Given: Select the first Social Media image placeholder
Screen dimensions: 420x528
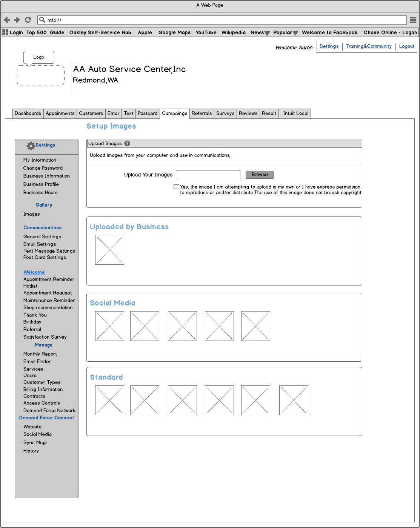Looking at the screenshot, I should tap(109, 326).
